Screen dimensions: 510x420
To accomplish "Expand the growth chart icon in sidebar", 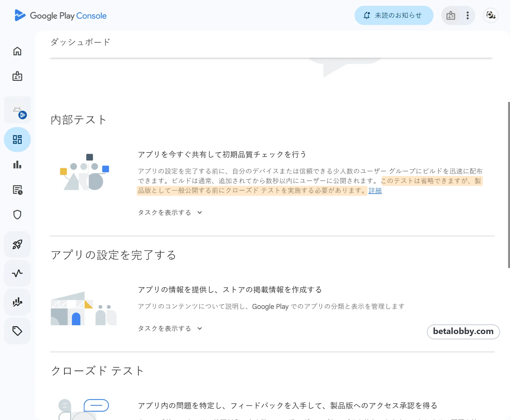I will coord(17,302).
